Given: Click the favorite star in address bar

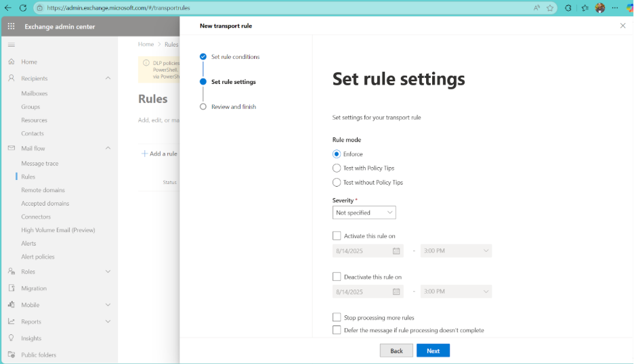Looking at the screenshot, I should coord(550,7).
